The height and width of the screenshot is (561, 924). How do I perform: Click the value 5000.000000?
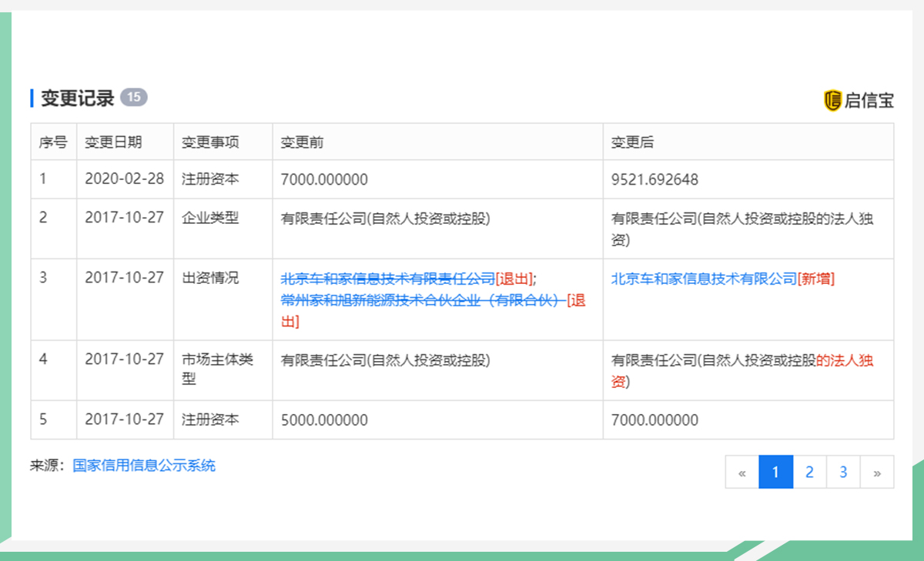[x=324, y=420]
